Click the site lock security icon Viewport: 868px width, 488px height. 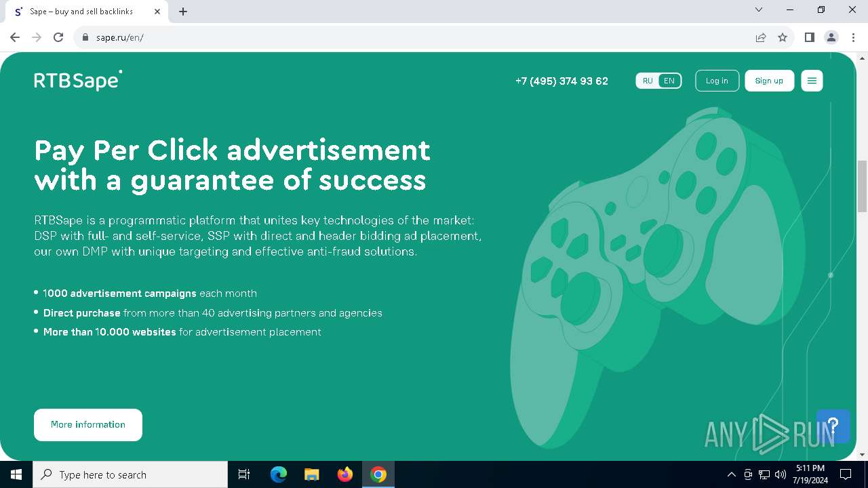pyautogui.click(x=85, y=37)
